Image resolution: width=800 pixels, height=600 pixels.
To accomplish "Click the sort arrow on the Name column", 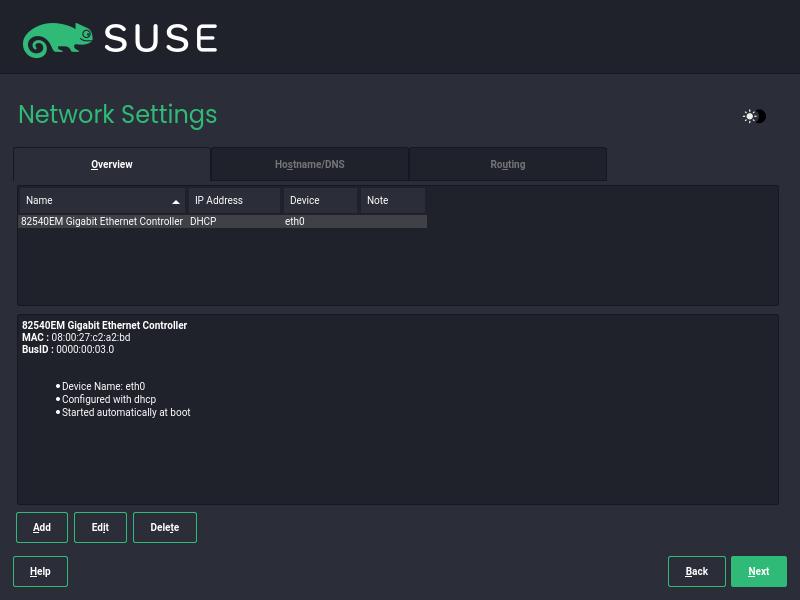I will [x=175, y=200].
